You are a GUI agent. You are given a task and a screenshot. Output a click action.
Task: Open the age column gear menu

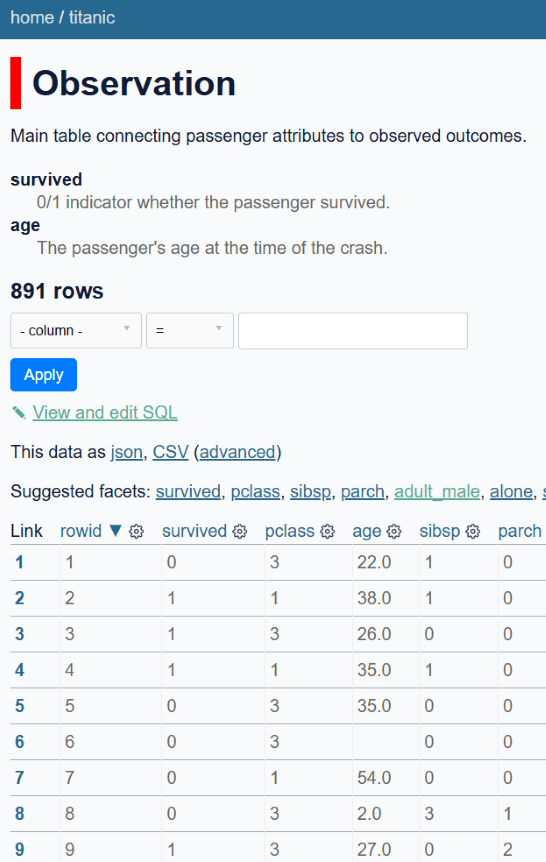tap(394, 531)
